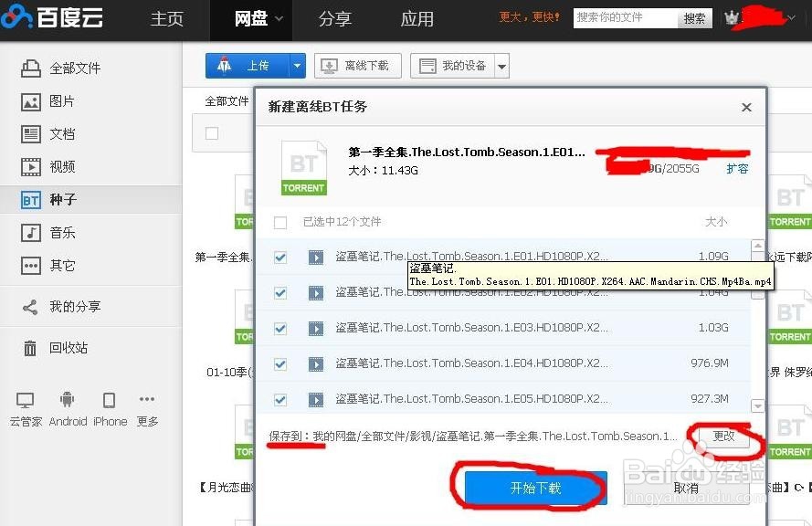This screenshot has width=812, height=526.
Task: Uncheck E01 file checkbox
Action: point(280,257)
